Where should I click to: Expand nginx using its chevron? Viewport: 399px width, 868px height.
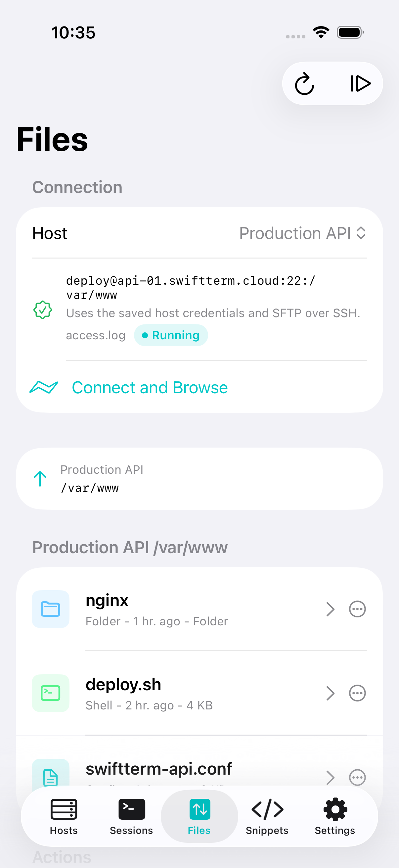pos(330,609)
